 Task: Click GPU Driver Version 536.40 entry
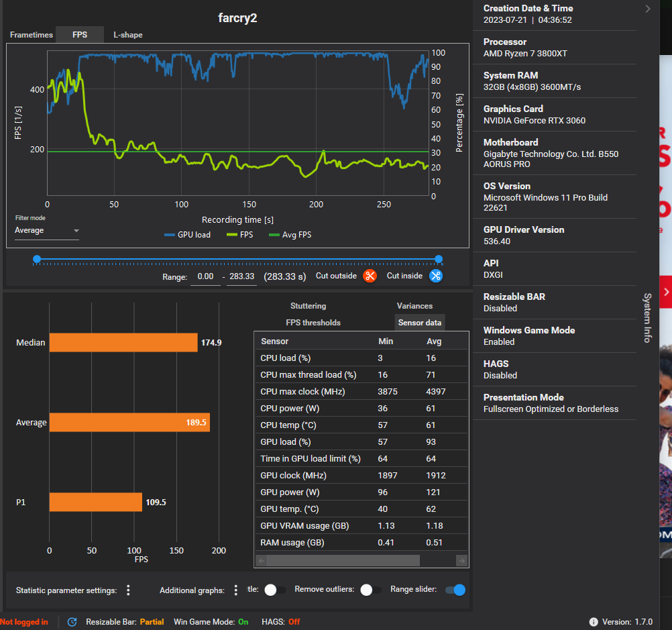point(555,235)
